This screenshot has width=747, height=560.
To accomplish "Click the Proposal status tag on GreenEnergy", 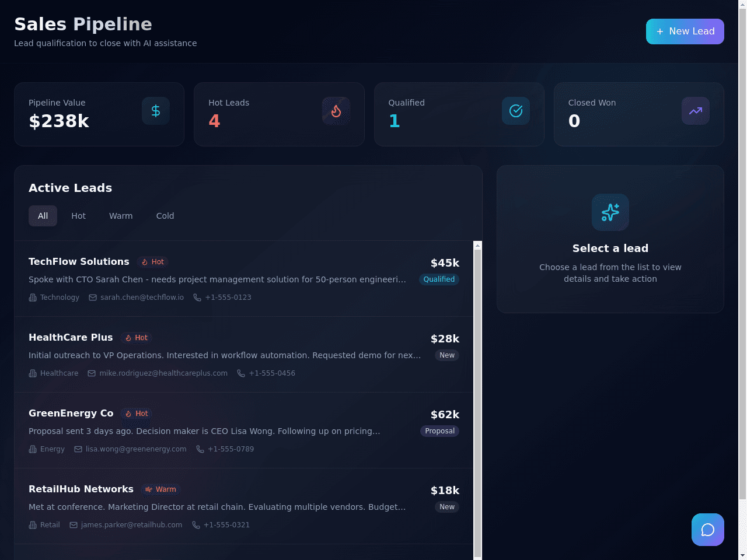I will (x=439, y=431).
